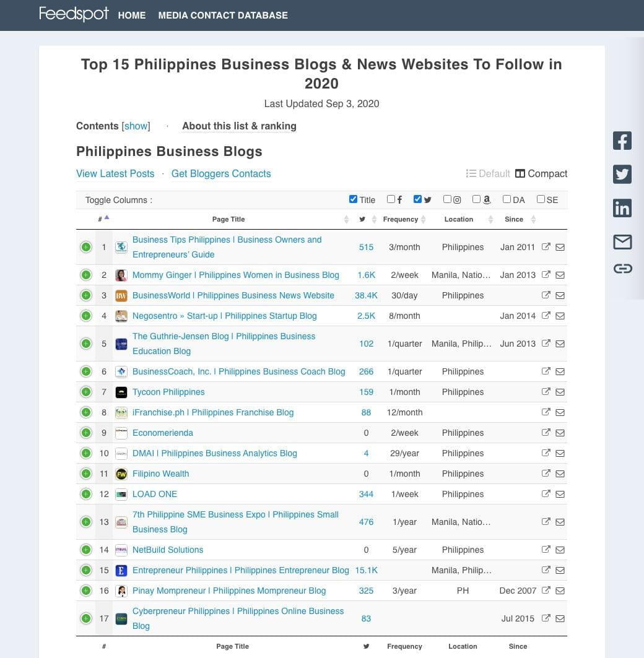Expand row 3 BusinessWorld details
The height and width of the screenshot is (658, 644).
tap(86, 295)
